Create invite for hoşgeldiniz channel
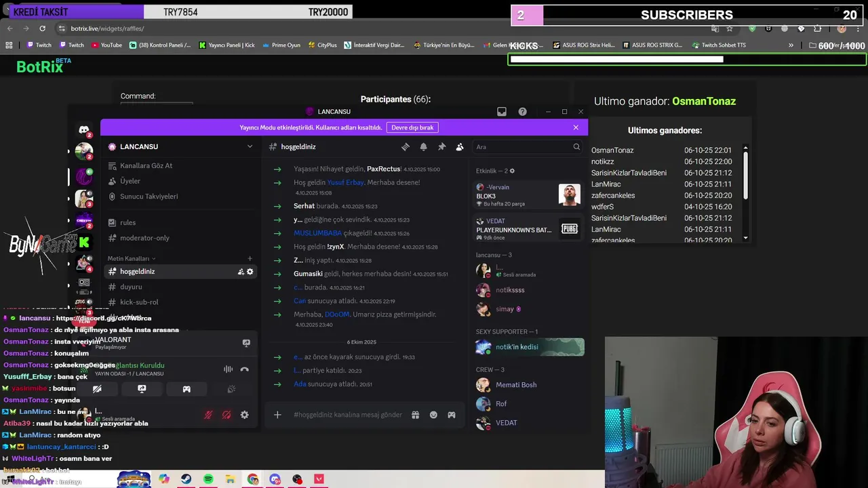 (240, 271)
